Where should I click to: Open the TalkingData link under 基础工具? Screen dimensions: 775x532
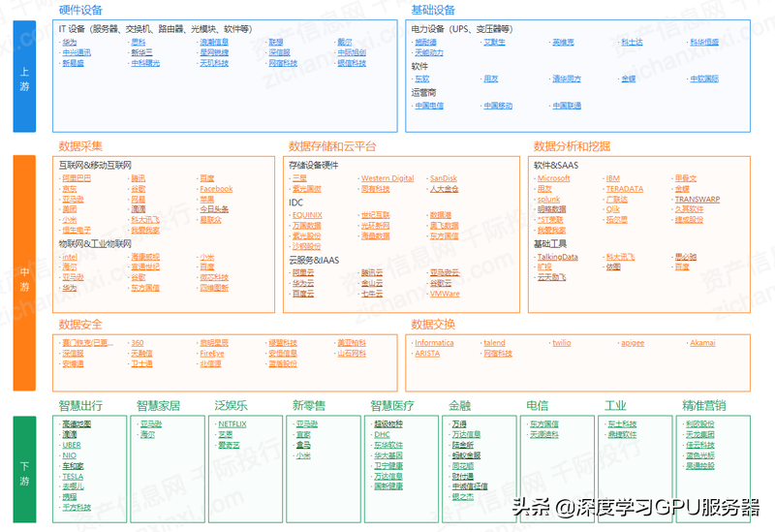[558, 257]
